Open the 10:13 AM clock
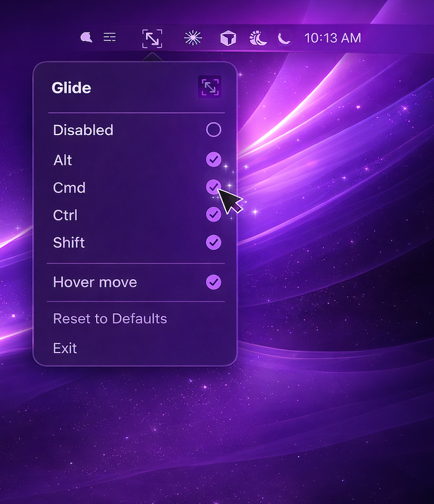Image resolution: width=434 pixels, height=504 pixels. pos(332,39)
